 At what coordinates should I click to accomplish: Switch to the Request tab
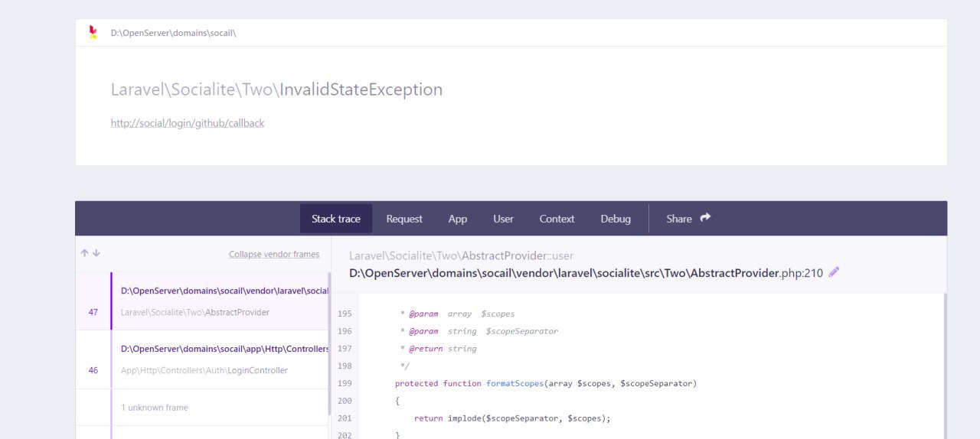(x=404, y=219)
